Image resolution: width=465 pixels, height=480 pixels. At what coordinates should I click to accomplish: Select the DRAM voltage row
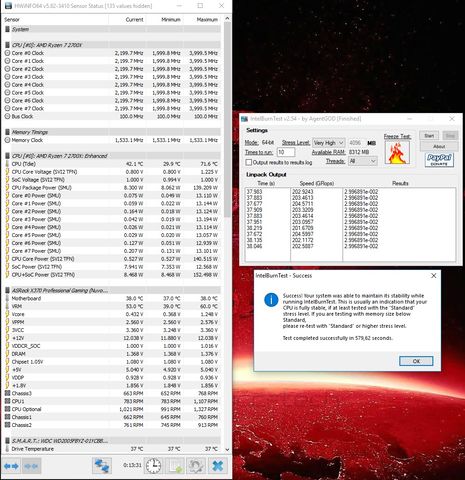[112, 354]
